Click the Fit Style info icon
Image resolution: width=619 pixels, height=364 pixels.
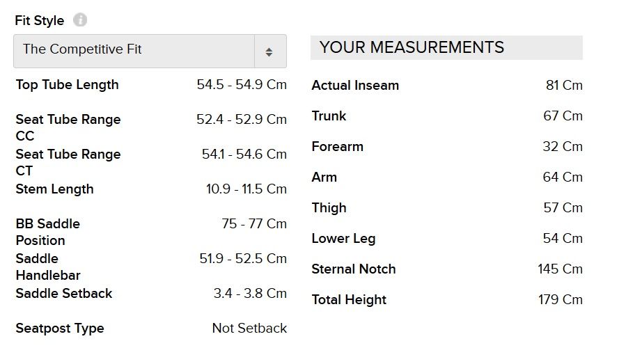tap(80, 20)
